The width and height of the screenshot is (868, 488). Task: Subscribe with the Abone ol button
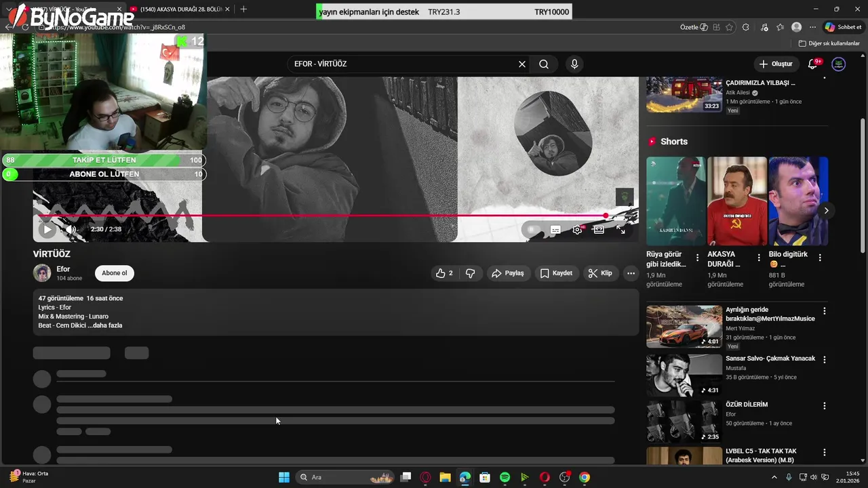pos(114,273)
